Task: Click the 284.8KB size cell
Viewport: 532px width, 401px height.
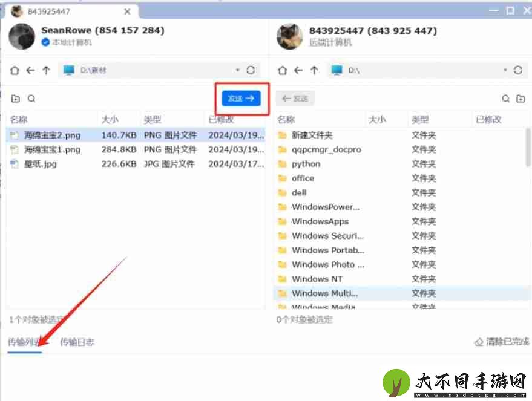Action: click(x=119, y=149)
